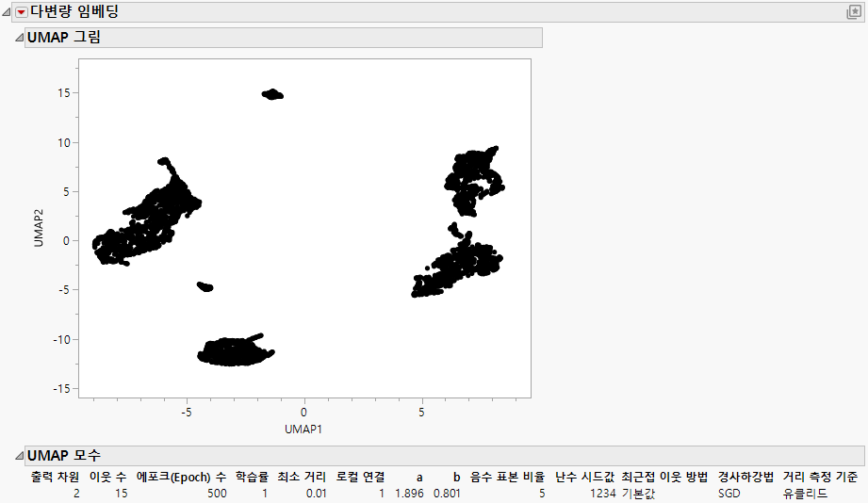Click the 최소 거리 column header
This screenshot has width=868, height=503.
coord(302,477)
